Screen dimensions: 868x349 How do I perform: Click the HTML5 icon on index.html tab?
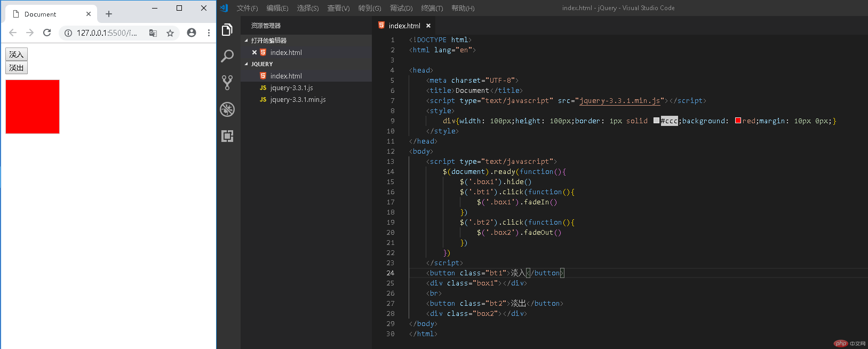(381, 25)
